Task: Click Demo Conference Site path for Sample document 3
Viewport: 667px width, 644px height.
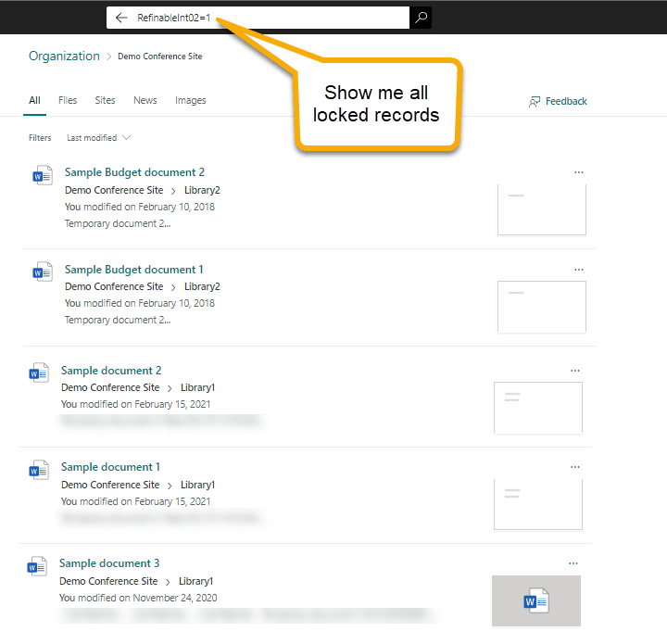Action: tap(108, 582)
